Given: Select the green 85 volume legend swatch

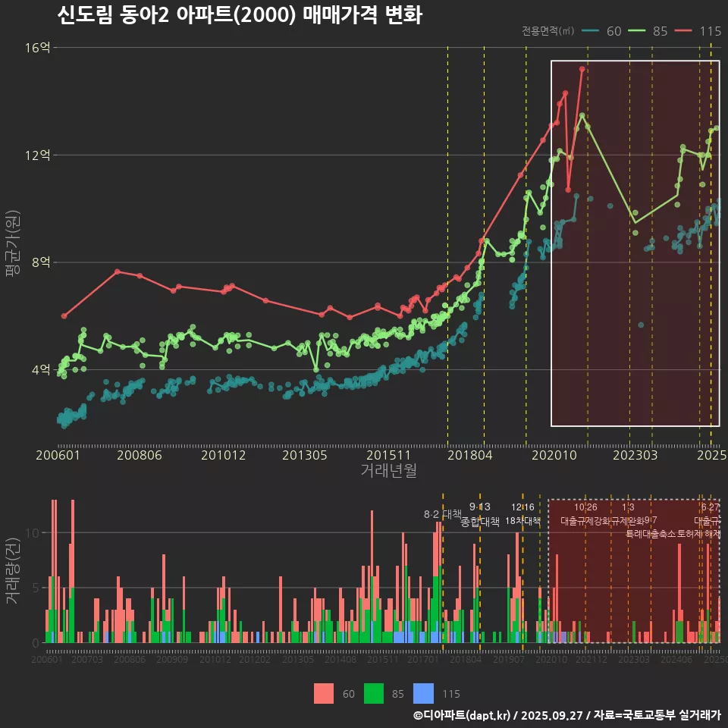Looking at the screenshot, I should point(375,693).
